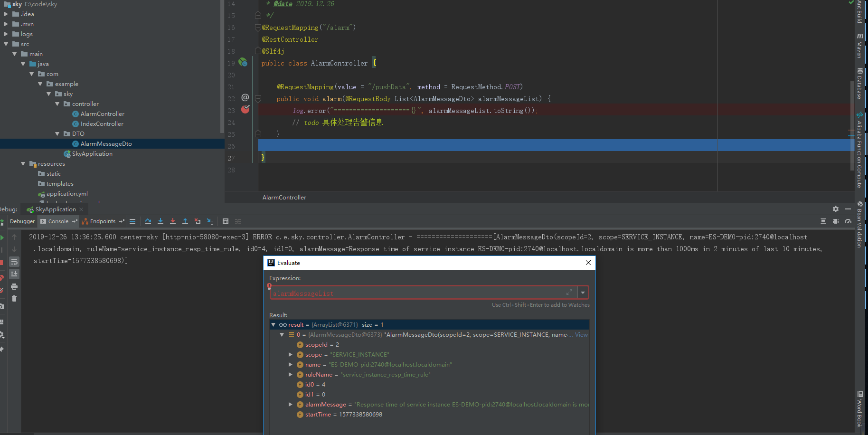Close the Evaluate dialog

[588, 263]
